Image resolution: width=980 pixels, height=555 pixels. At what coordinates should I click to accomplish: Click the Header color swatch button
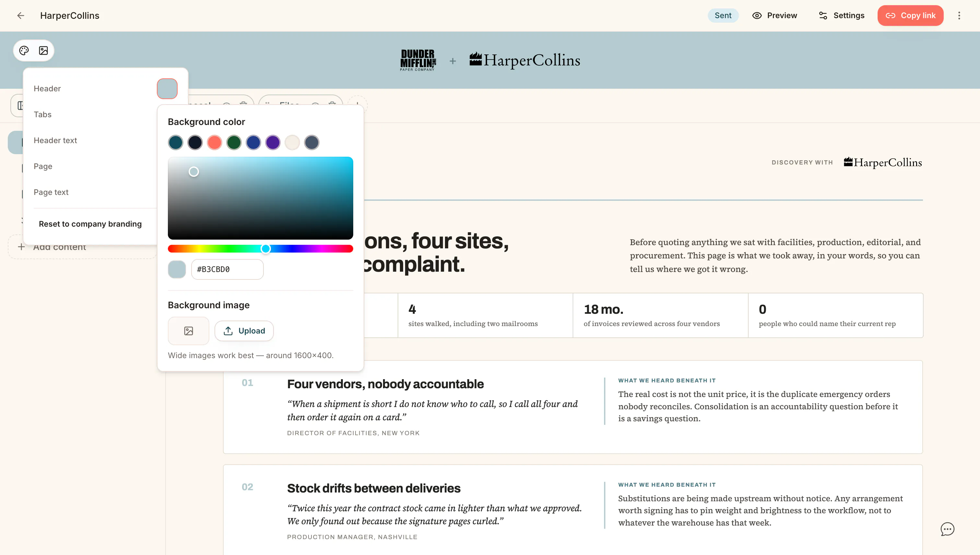click(x=167, y=89)
